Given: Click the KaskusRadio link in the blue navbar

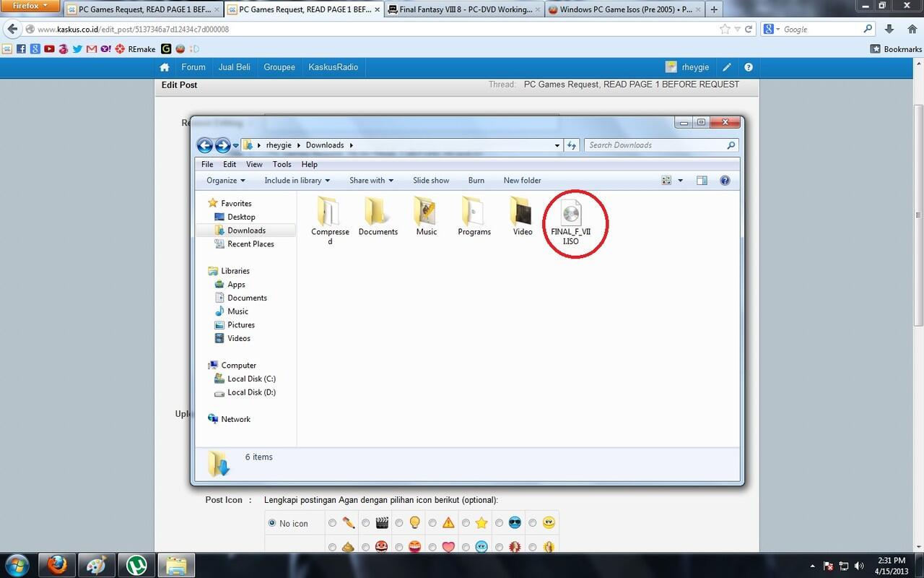Looking at the screenshot, I should (x=333, y=66).
